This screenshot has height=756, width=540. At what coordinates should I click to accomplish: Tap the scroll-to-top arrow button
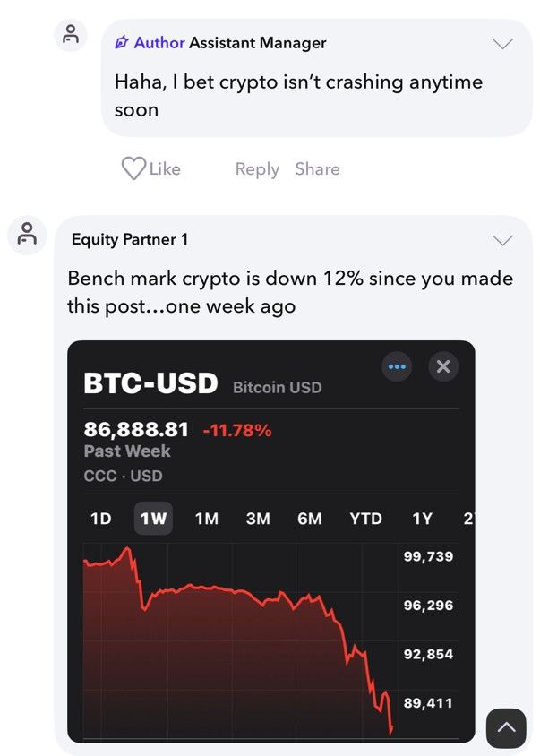pyautogui.click(x=506, y=728)
